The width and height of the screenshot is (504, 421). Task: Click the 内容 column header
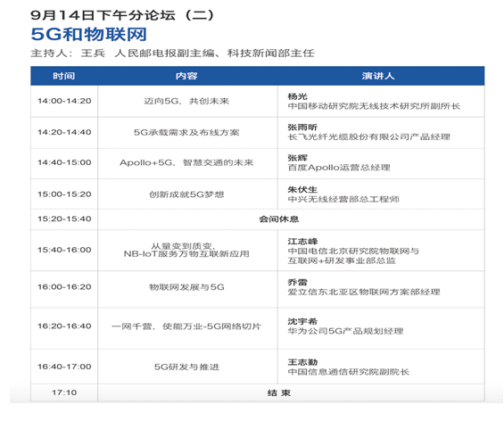(186, 76)
